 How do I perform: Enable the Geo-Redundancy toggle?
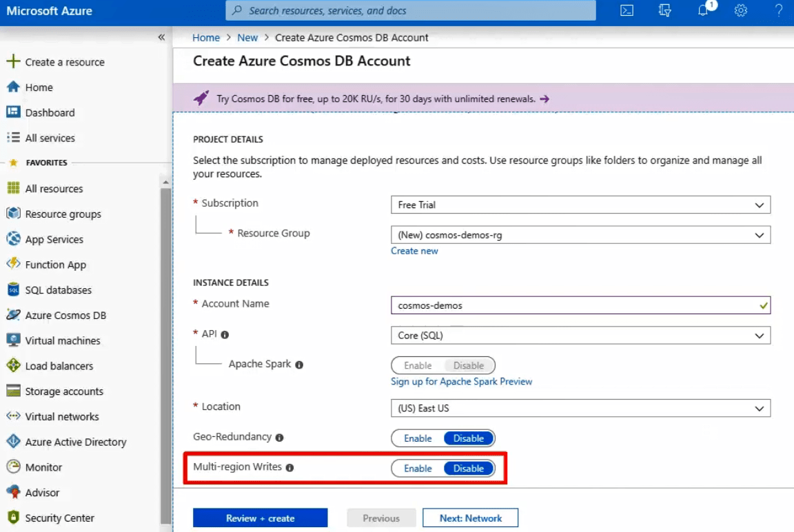[x=418, y=438]
